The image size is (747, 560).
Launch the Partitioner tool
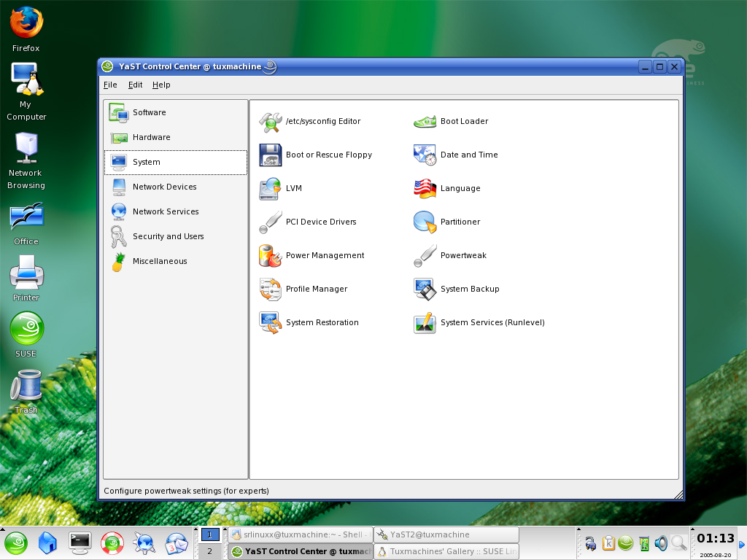point(447,222)
